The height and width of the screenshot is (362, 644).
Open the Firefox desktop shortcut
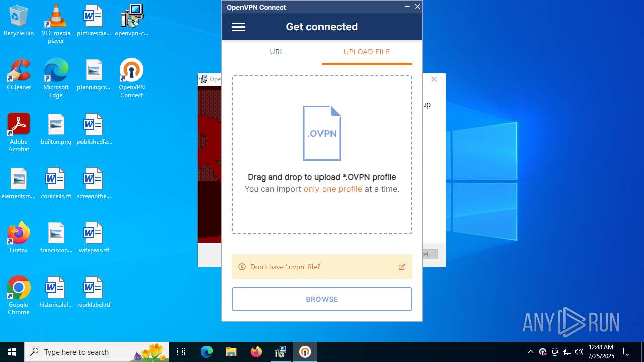[x=19, y=238]
